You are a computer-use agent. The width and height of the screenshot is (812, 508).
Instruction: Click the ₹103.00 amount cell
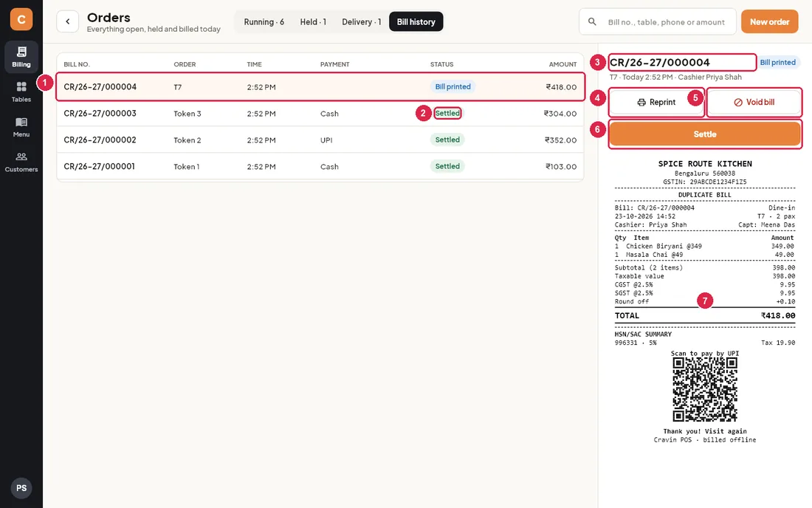coord(561,166)
